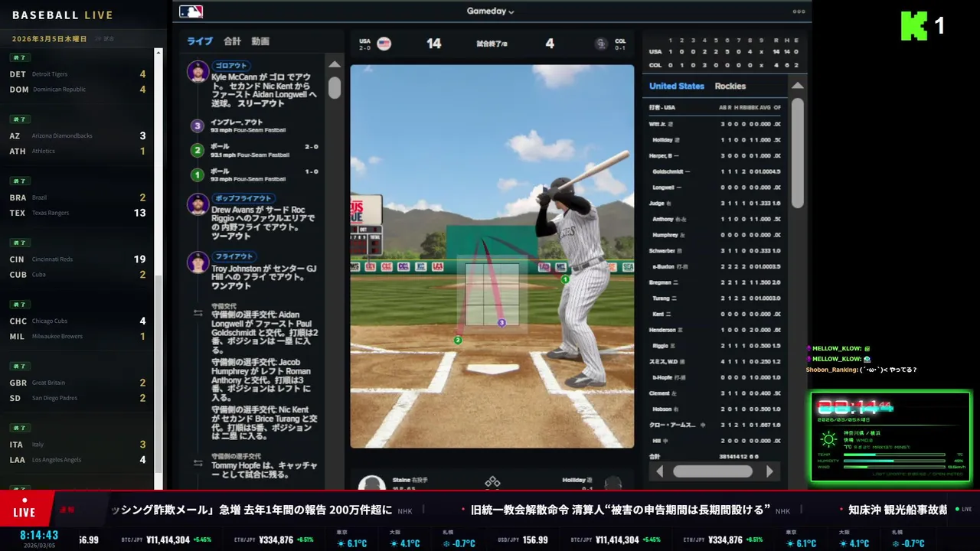This screenshot has width=980, height=551.
Task: Click the up arrow of play-by-play scrollbar
Action: point(335,64)
